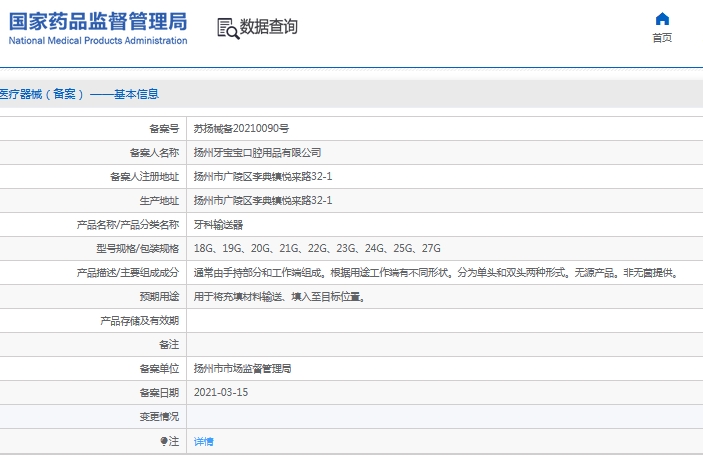Click the 数据查询 heading text
Screen dimensions: 703x463
click(269, 26)
